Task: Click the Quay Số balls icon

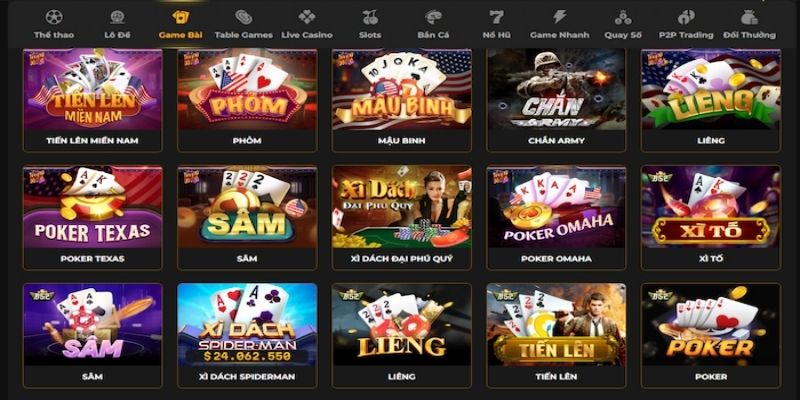Action: tap(623, 17)
